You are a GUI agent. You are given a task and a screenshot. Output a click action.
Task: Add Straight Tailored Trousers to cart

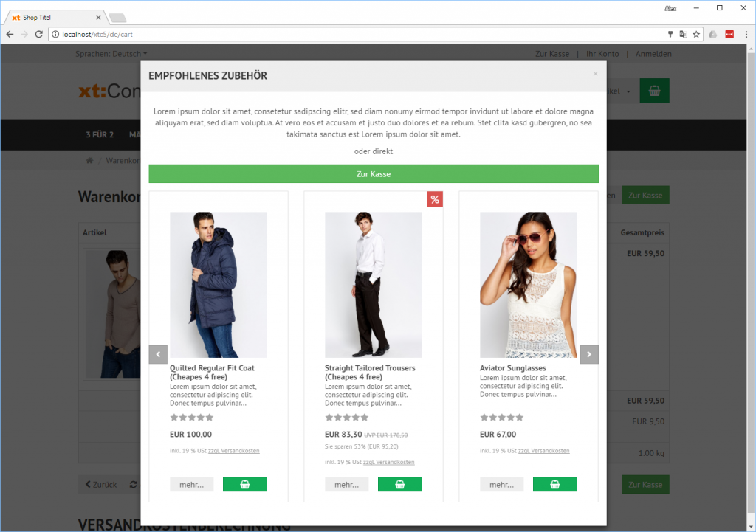399,485
